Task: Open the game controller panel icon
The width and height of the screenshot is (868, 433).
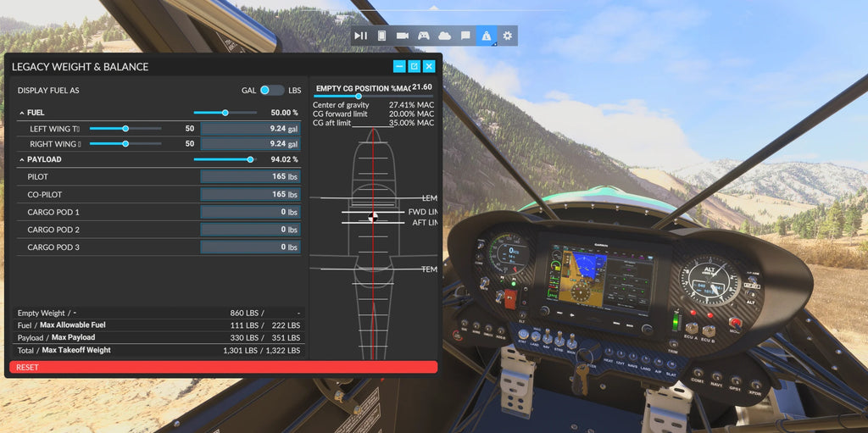Action: click(424, 36)
